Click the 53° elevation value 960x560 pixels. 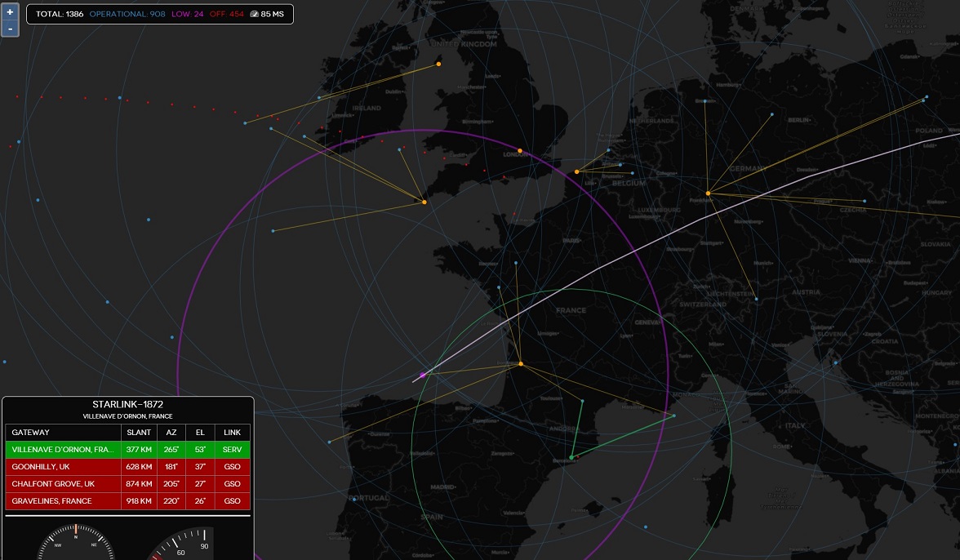(200, 449)
